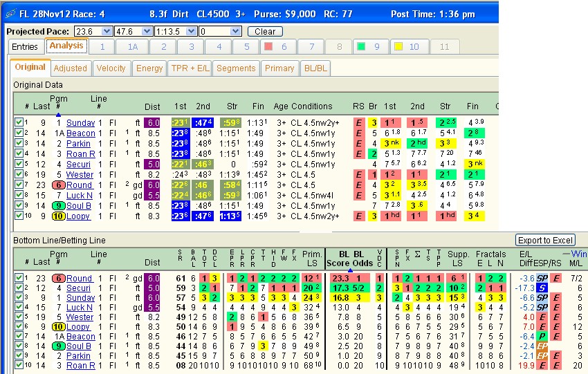Click the purple 6.0 distance cell in Sunday row
The height and width of the screenshot is (374, 588).
click(154, 122)
